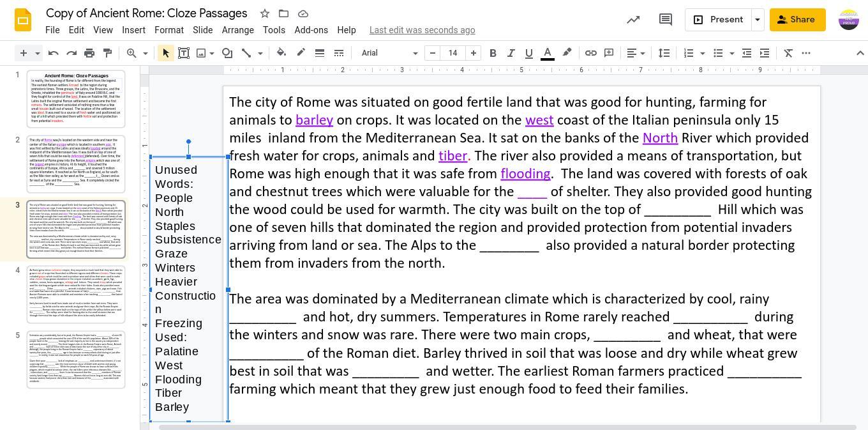This screenshot has height=430, width=868.
Task: Expand Numbered list dropdown
Action: (703, 53)
